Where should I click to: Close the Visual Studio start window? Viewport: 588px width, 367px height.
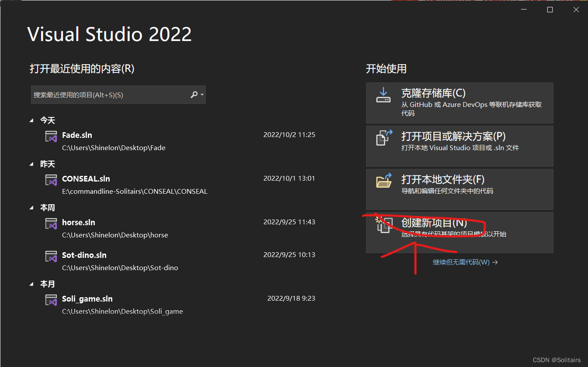pyautogui.click(x=576, y=10)
